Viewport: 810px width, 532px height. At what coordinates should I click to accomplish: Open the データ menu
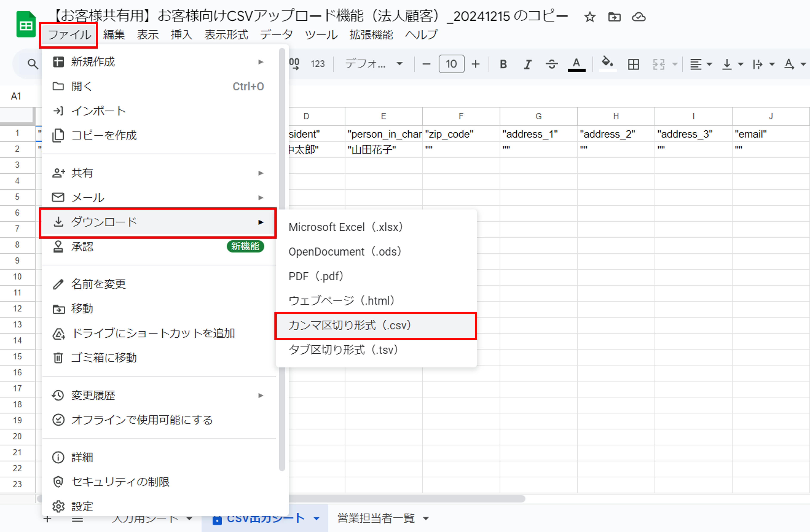[276, 34]
